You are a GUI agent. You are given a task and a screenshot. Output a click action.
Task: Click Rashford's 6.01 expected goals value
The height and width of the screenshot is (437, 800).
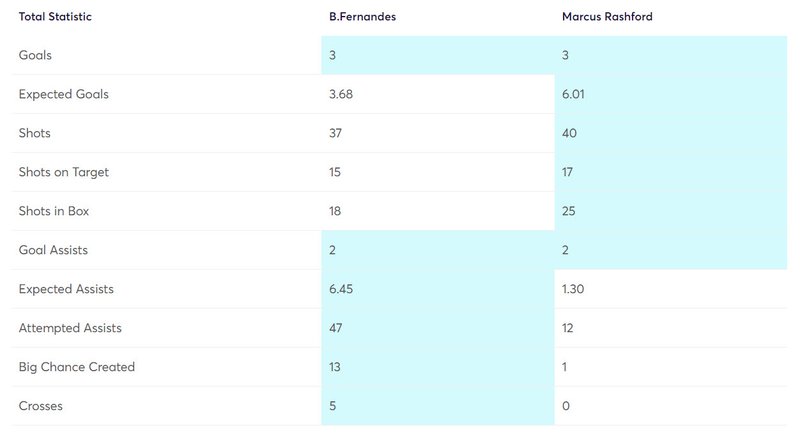573,94
